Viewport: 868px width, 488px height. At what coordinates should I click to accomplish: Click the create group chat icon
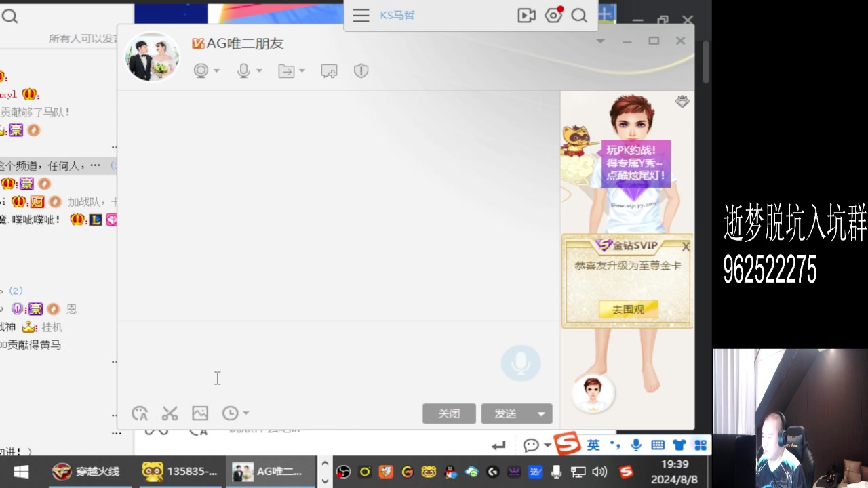[x=329, y=70]
